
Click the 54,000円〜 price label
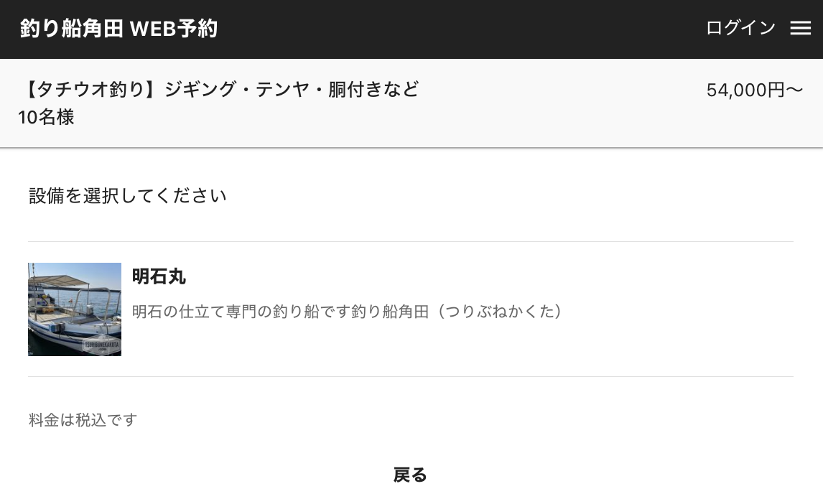click(x=754, y=90)
